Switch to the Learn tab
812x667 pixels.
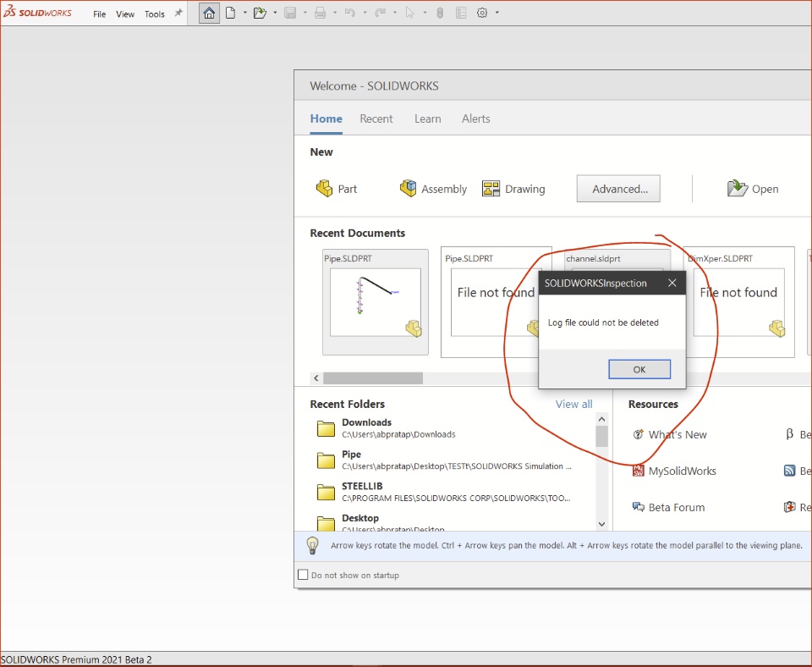pyautogui.click(x=428, y=119)
